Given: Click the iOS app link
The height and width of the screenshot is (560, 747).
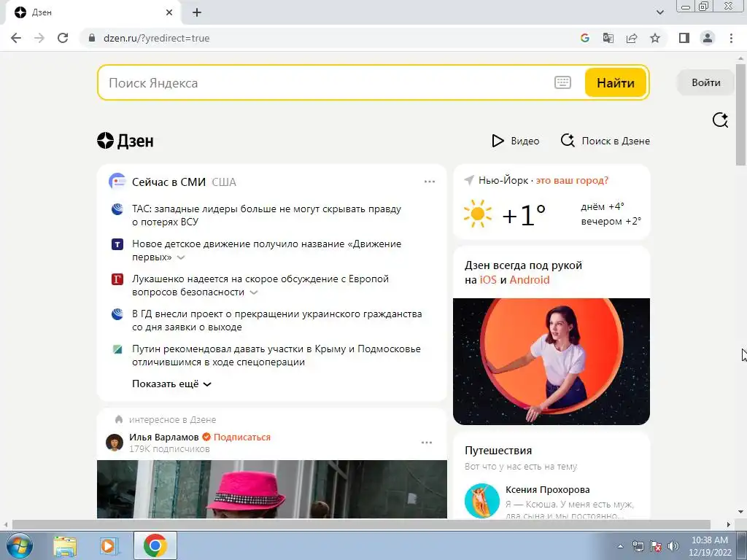Looking at the screenshot, I should [488, 279].
